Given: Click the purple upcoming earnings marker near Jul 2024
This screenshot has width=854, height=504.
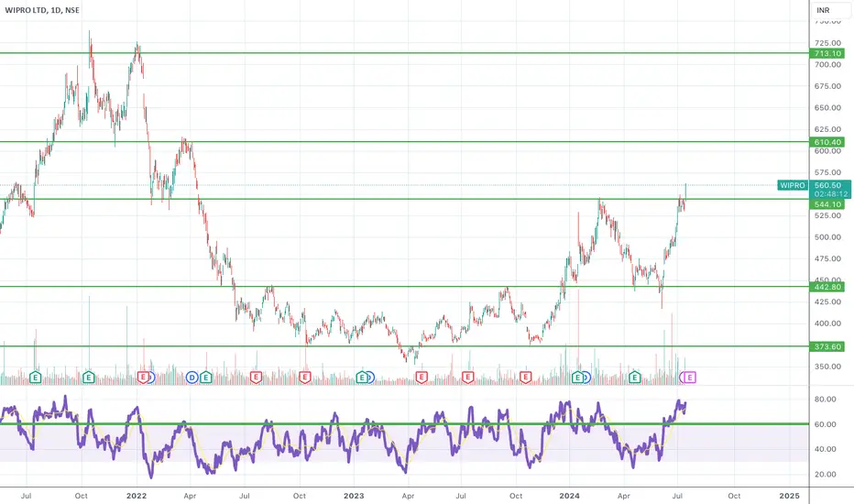Looking at the screenshot, I should coord(690,377).
